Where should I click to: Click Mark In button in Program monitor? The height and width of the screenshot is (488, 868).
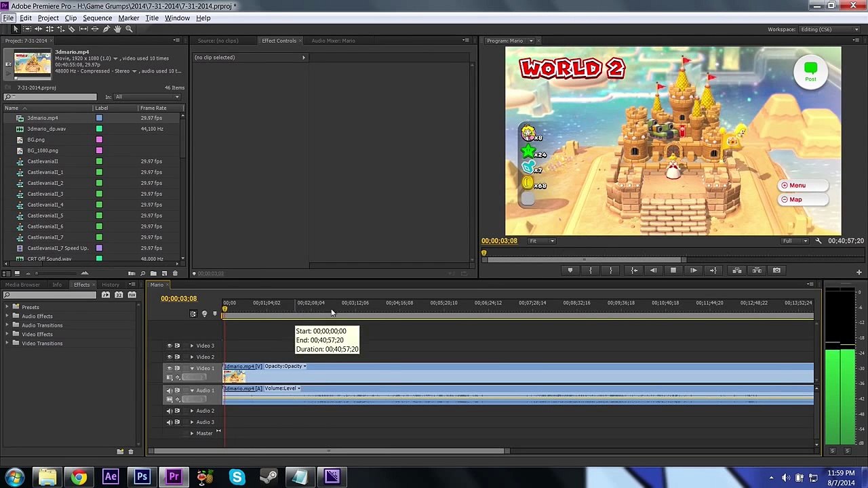(591, 270)
